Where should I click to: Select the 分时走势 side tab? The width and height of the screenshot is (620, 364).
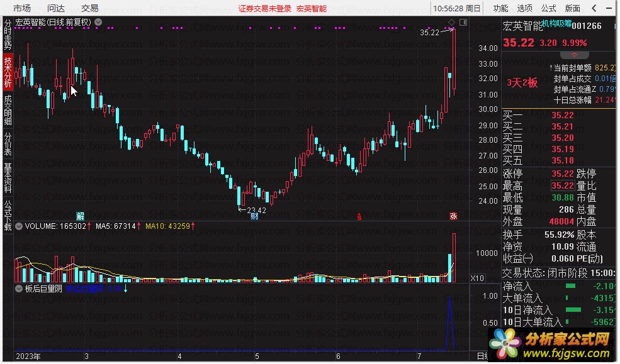point(8,35)
